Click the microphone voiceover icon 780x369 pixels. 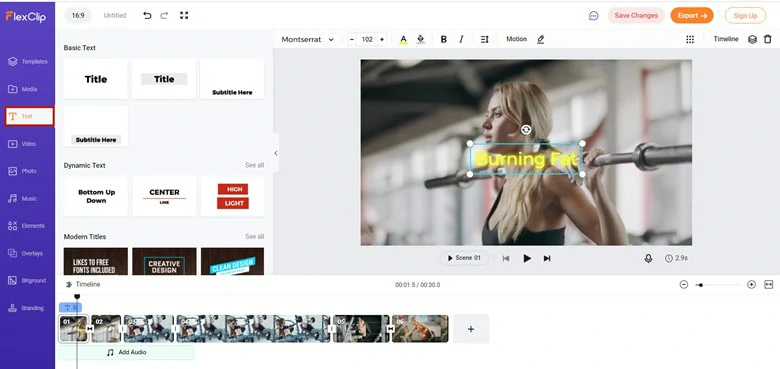click(x=648, y=258)
